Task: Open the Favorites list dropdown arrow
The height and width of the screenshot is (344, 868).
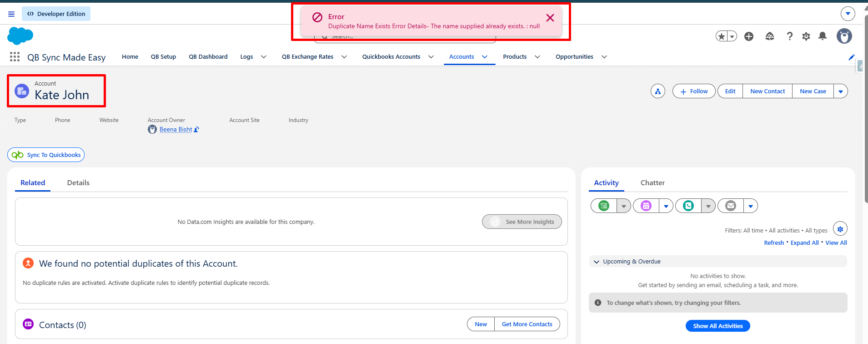Action: pos(732,36)
